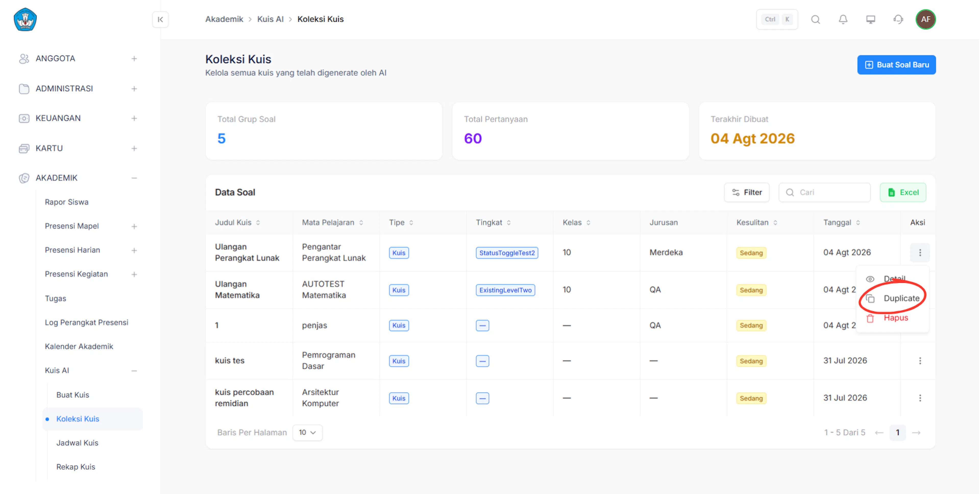Open the notifications bell icon
The width and height of the screenshot is (980, 494).
tap(843, 19)
